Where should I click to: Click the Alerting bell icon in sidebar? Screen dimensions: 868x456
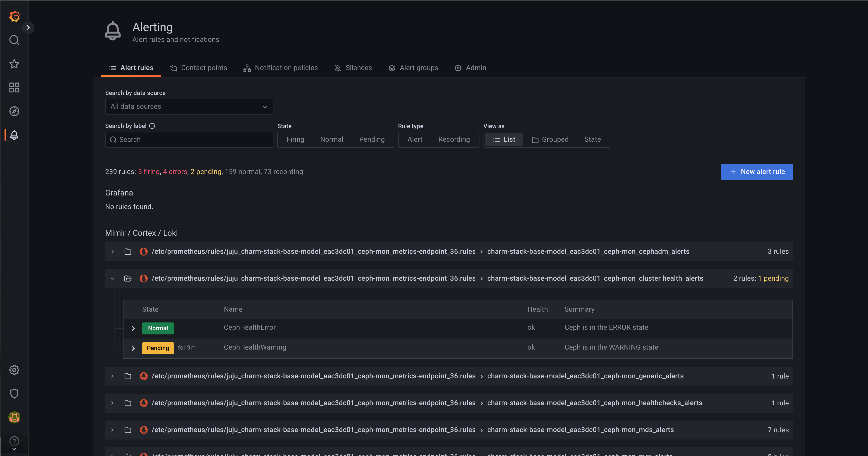[14, 135]
